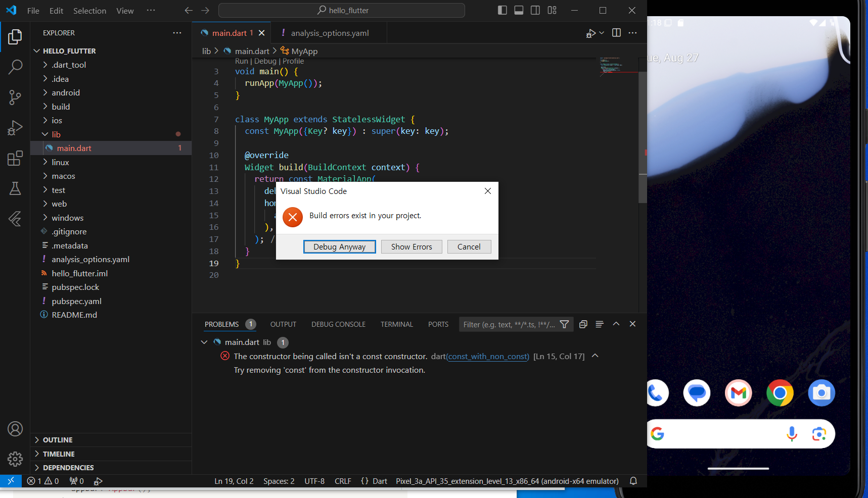Click the editor vertical scrollbar

click(x=643, y=137)
